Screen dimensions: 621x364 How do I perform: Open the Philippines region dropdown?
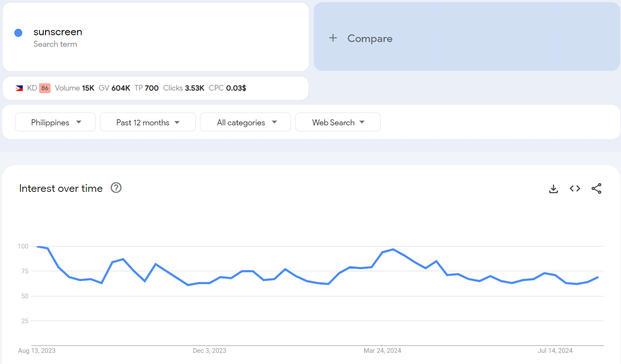point(55,122)
